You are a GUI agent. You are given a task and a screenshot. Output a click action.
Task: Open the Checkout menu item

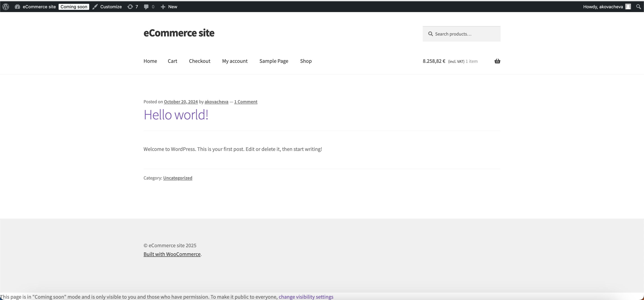tap(199, 61)
